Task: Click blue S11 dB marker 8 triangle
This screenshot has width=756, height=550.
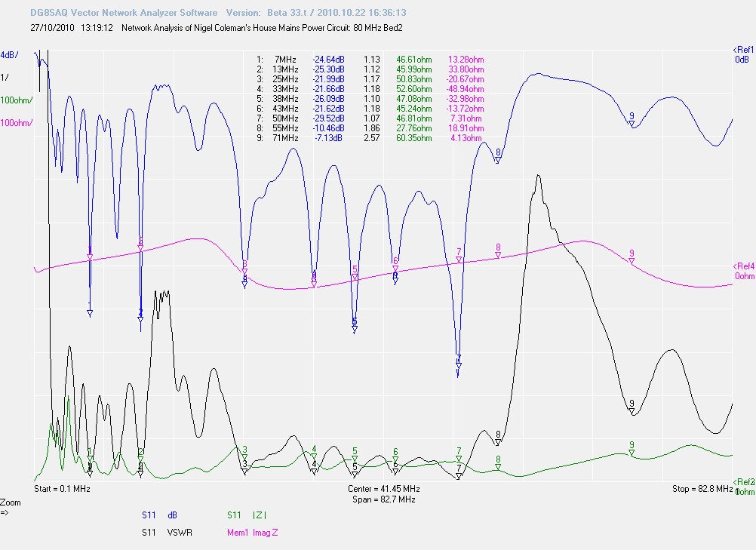Action: [498, 161]
